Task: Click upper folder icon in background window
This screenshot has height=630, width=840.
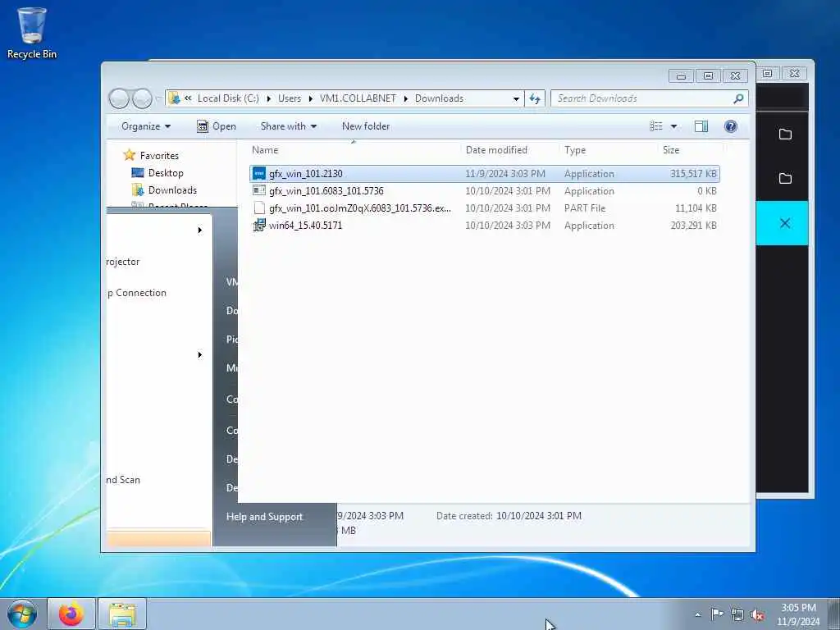Action: pos(785,134)
